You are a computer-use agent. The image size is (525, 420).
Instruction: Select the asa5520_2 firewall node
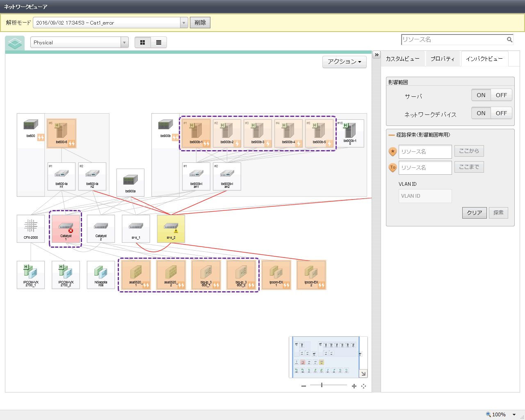point(171,275)
